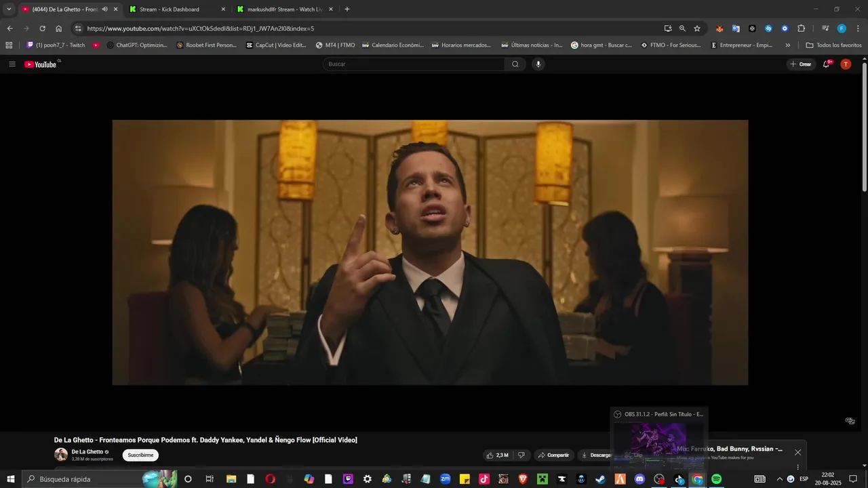Screen dimensions: 868x488
Task: Switch to the De La Ghetto YouTube tab
Action: [x=64, y=9]
